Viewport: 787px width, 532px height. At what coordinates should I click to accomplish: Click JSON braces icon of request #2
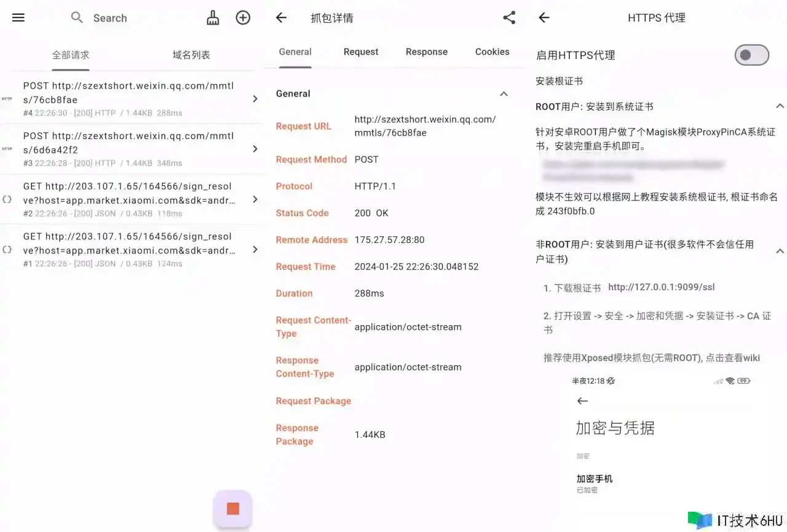point(7,199)
